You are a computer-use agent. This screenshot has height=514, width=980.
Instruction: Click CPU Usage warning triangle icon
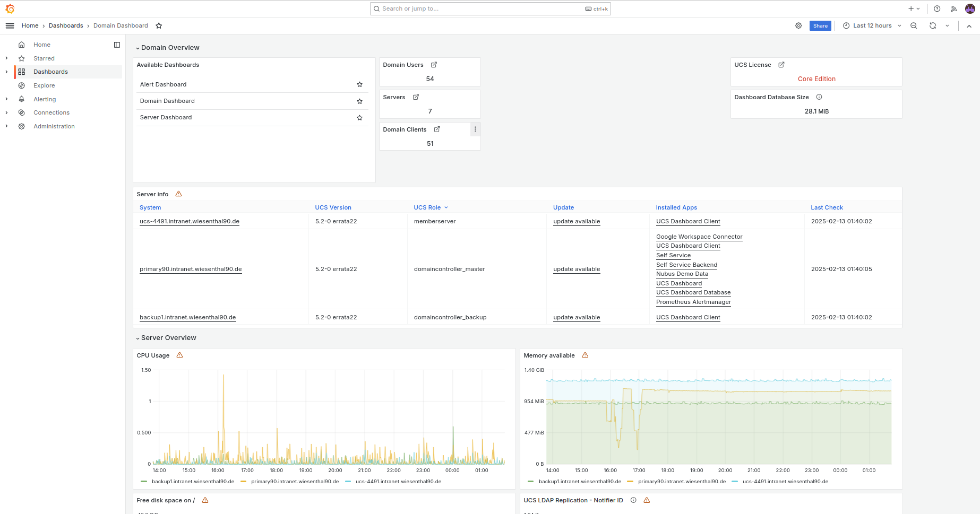[x=179, y=355]
